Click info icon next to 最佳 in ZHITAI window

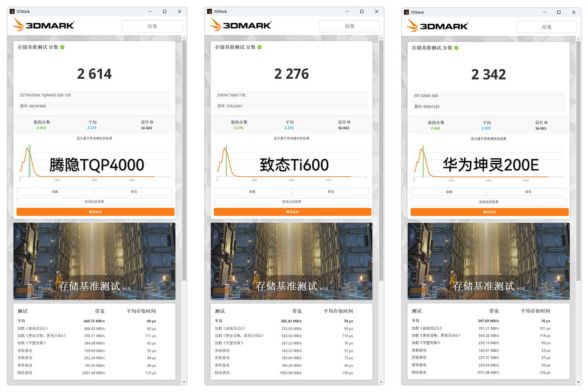tap(349, 122)
